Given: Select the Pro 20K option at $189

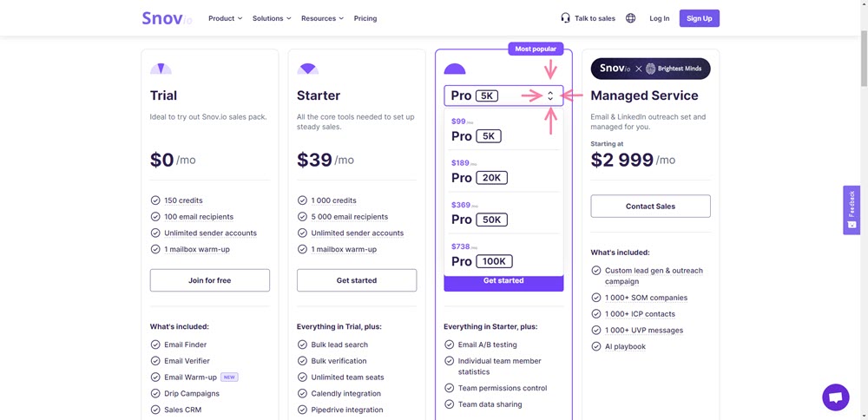Looking at the screenshot, I should 503,171.
